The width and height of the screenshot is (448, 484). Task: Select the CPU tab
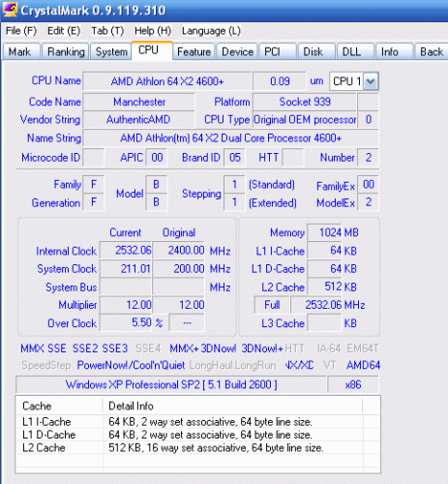pos(152,50)
